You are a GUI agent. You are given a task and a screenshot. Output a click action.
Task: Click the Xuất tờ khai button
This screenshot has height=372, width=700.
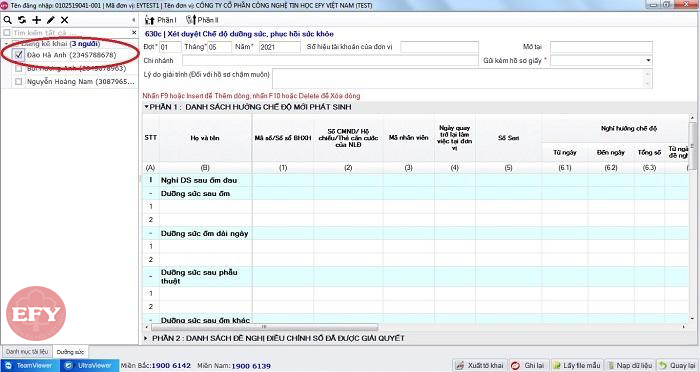click(x=480, y=365)
